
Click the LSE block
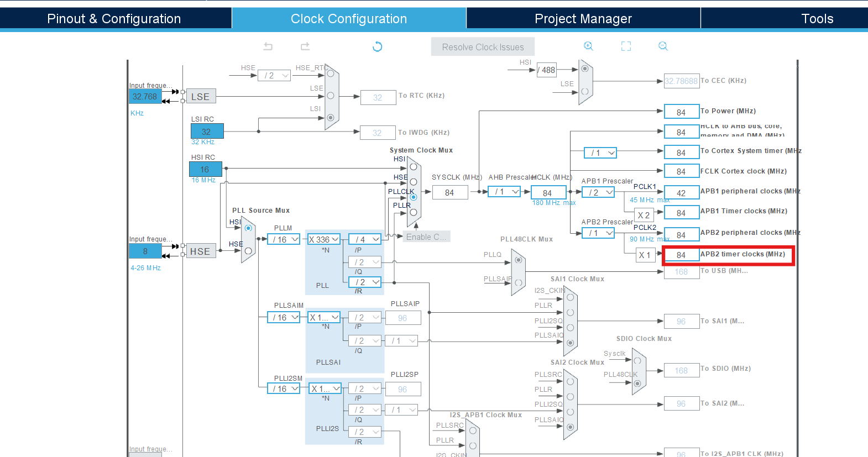click(x=201, y=96)
